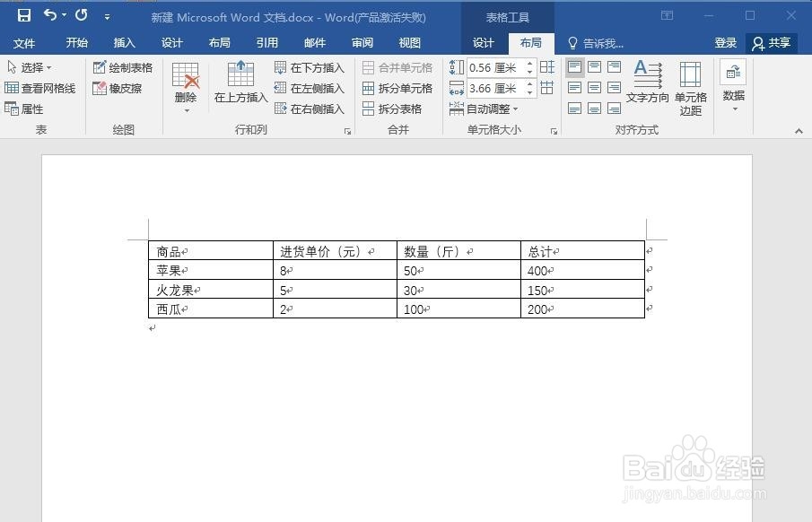Open 单元格边距 cell margins
The image size is (812, 522).
click(690, 88)
